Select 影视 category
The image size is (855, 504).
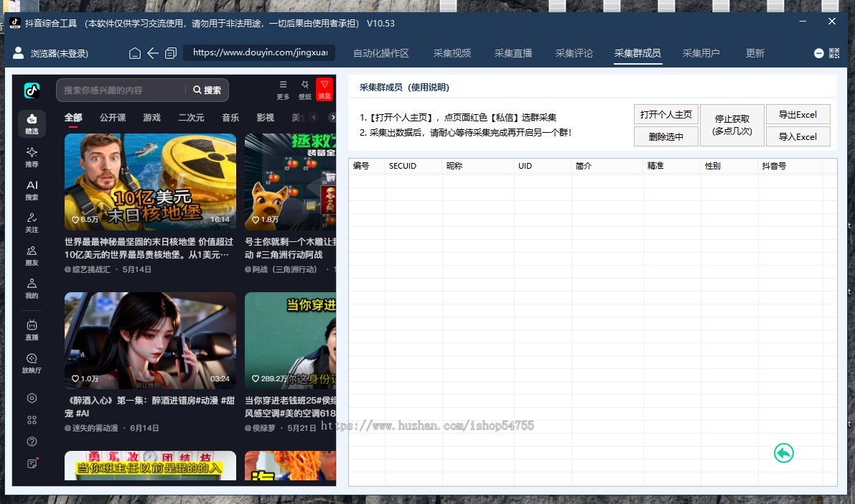click(266, 117)
